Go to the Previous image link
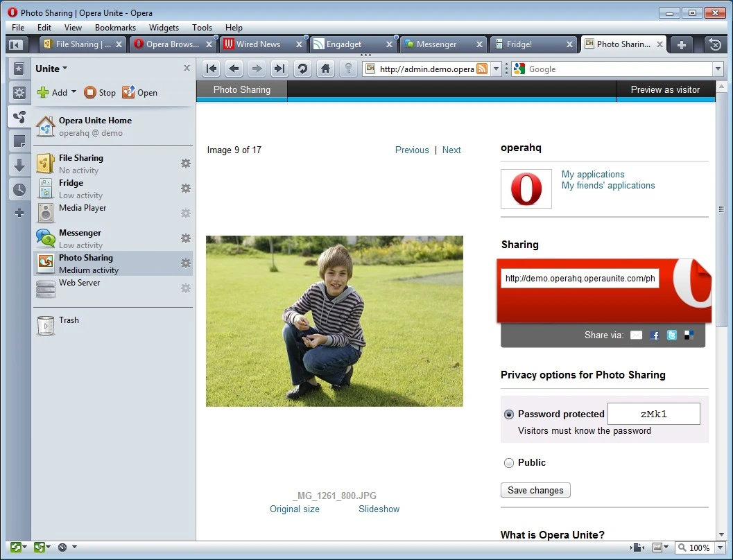 coord(412,150)
